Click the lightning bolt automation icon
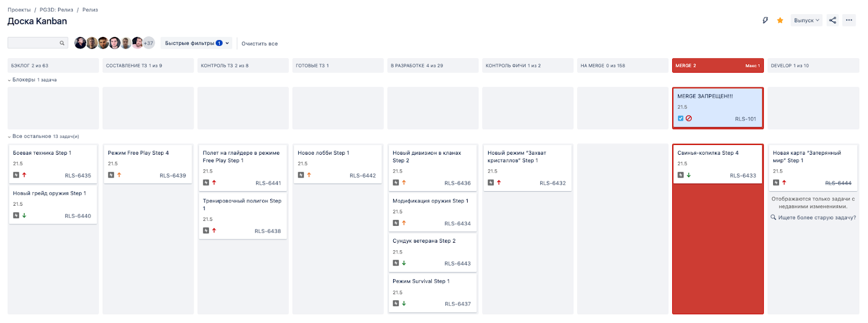 pos(765,21)
